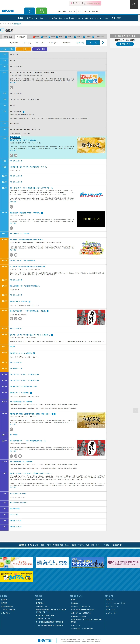The height and width of the screenshot is (644, 140).
Task: Collapse the あさ・午前 time section
Action: [8, 49]
